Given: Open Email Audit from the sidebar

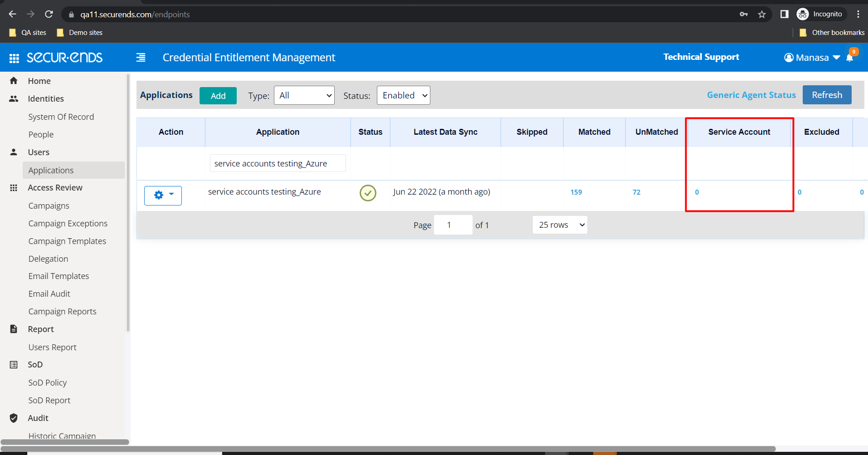Looking at the screenshot, I should click(x=49, y=294).
